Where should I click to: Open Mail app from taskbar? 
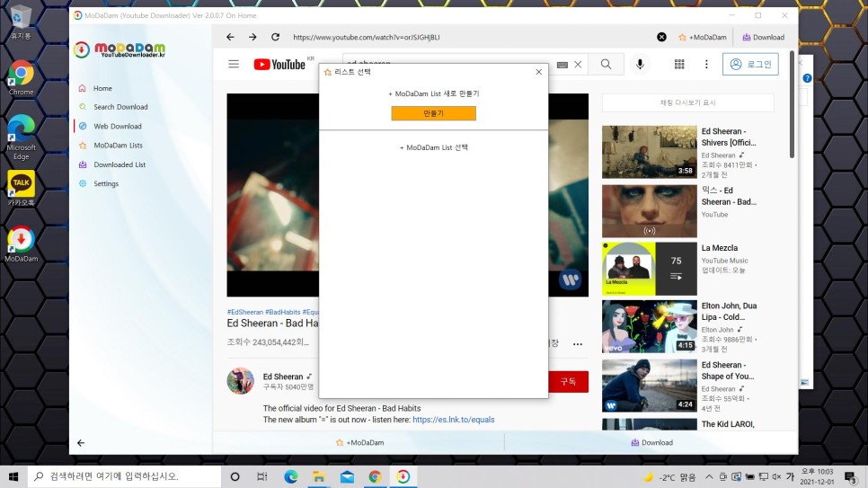[x=347, y=476]
